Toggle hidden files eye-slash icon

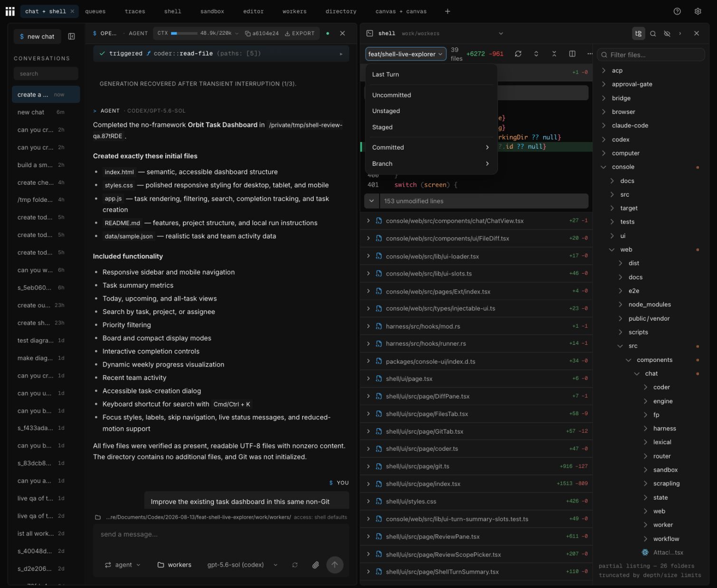[667, 34]
